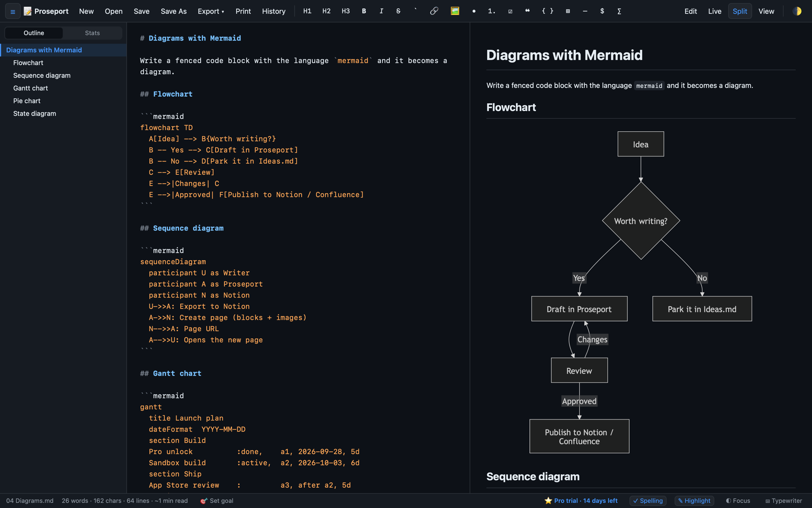Insert math block with sigma icon
812x508 pixels.
[x=619, y=11]
